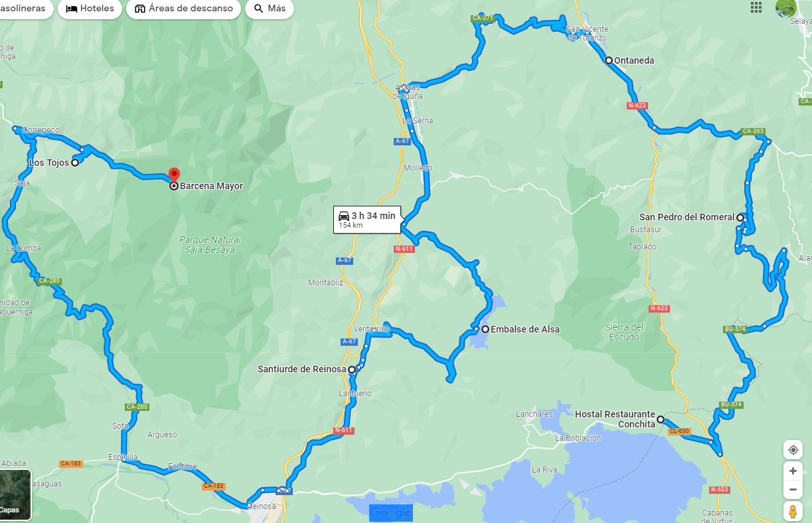Select the Embalse de Alsa waypoint marker

[x=485, y=329]
